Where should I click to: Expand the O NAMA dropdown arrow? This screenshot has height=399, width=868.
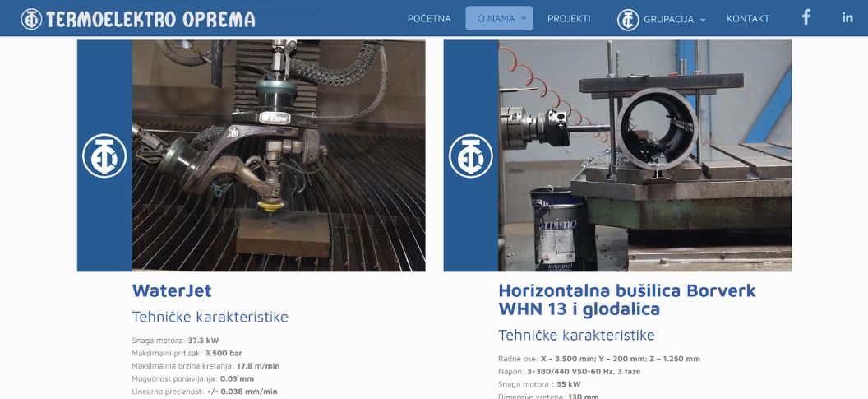(524, 18)
